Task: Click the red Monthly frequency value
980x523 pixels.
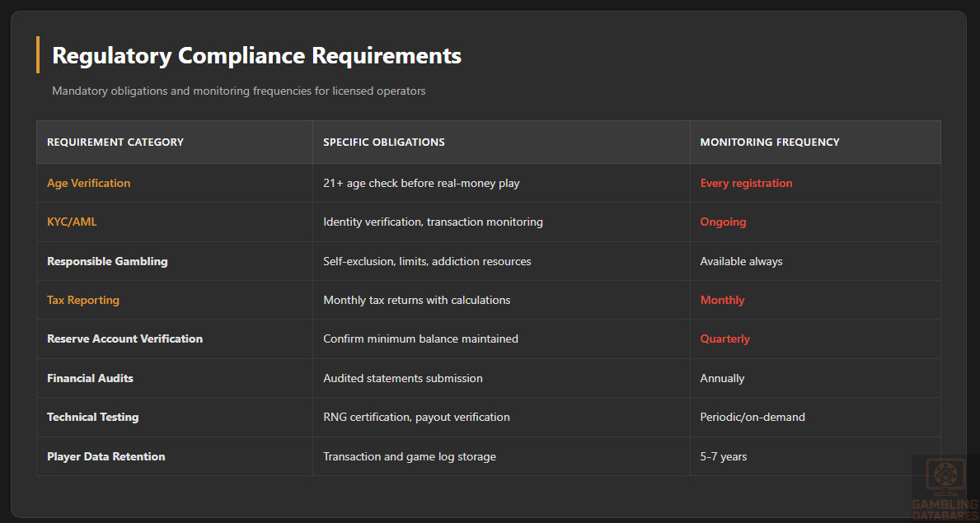Action: click(x=722, y=300)
